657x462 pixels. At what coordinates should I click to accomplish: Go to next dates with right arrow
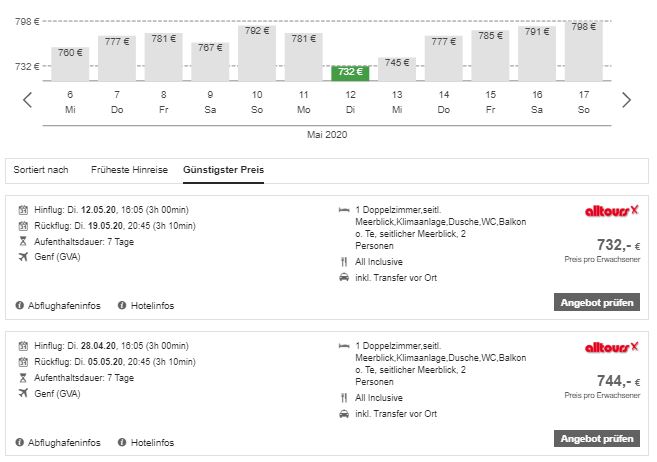pos(626,99)
